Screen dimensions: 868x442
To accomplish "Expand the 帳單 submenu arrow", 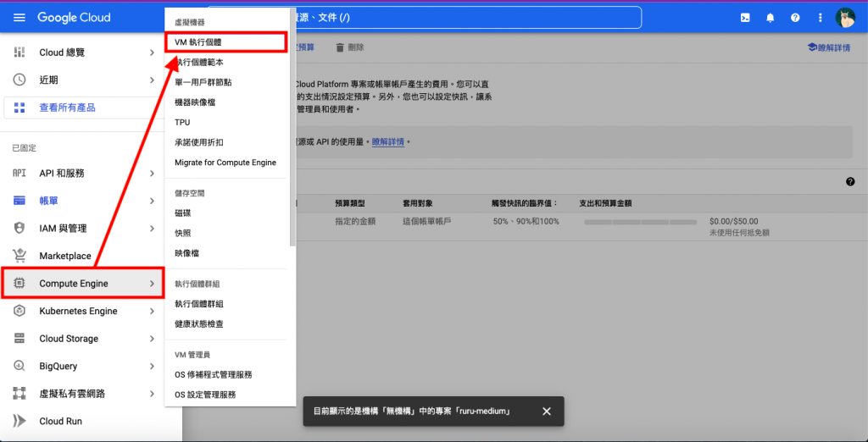I will coord(152,201).
